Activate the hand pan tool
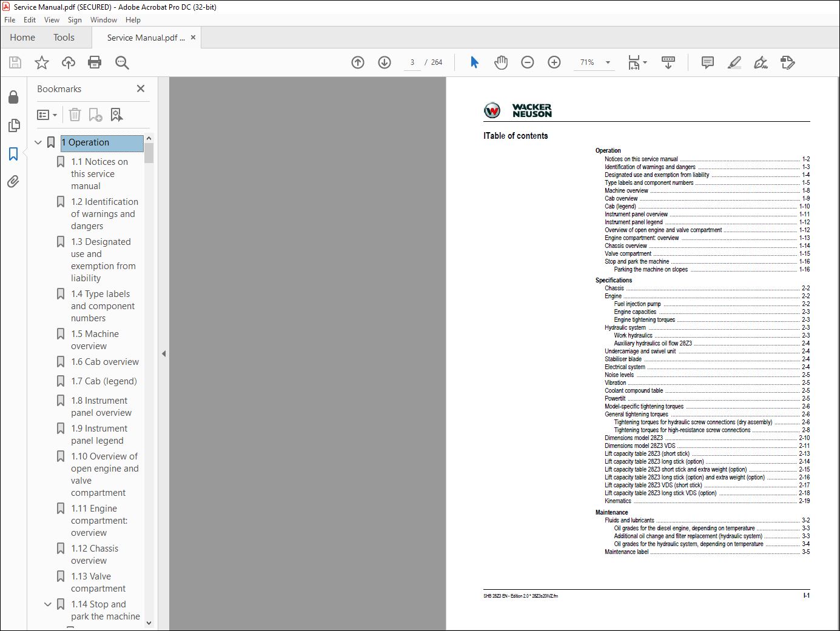 click(501, 62)
